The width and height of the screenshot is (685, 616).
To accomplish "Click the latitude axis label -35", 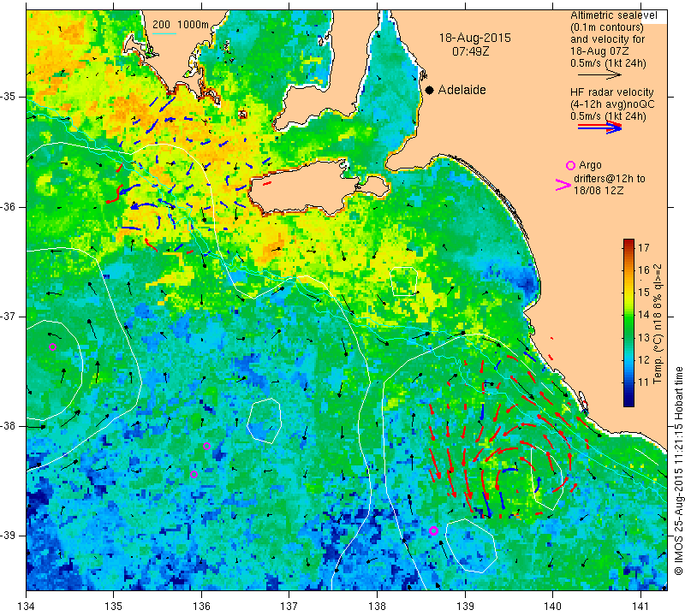I will (9, 97).
